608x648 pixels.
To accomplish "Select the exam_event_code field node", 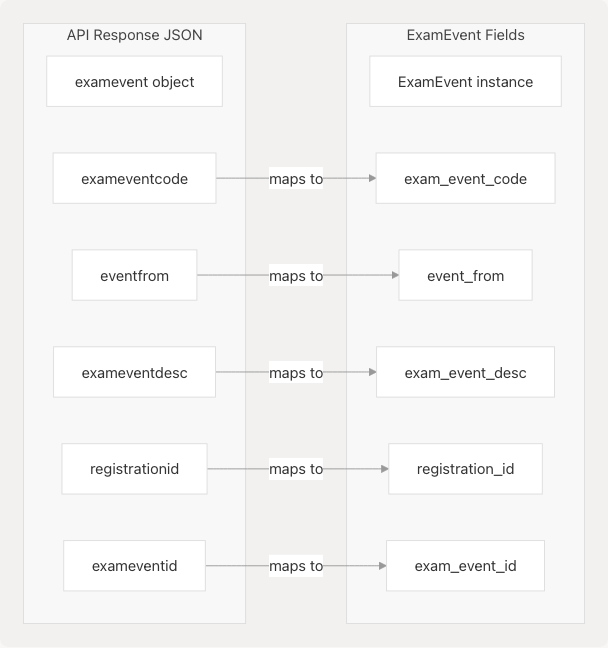I will (x=465, y=179).
